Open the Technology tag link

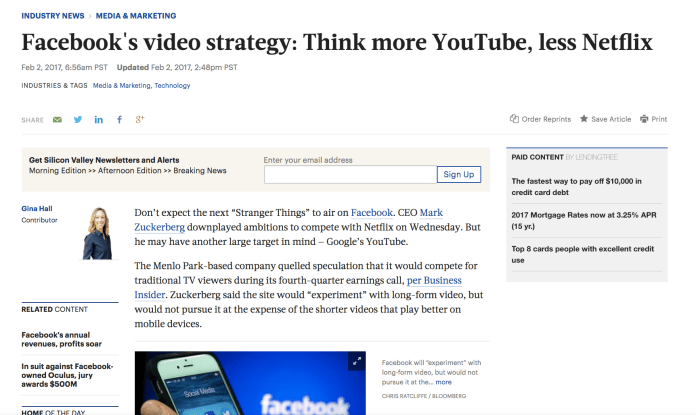click(x=172, y=86)
